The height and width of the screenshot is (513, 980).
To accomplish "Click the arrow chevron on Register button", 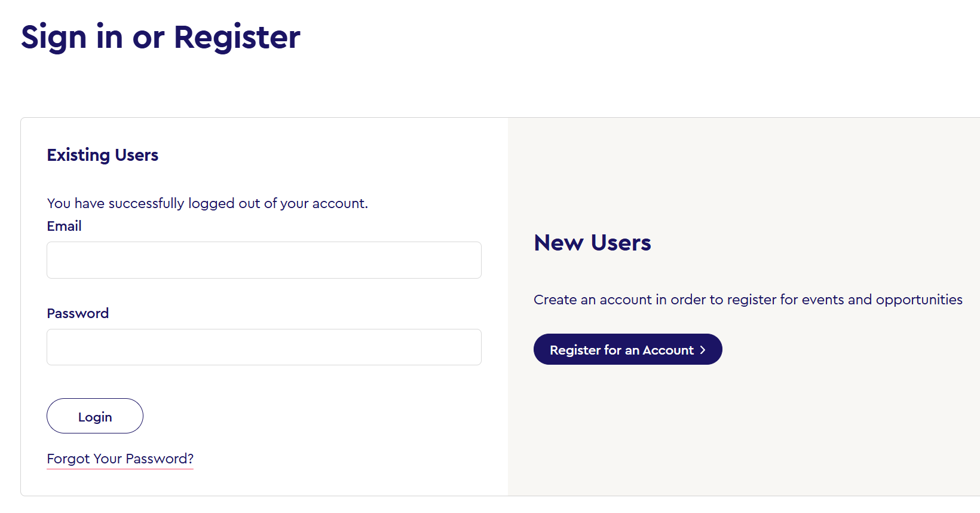I will (x=703, y=350).
